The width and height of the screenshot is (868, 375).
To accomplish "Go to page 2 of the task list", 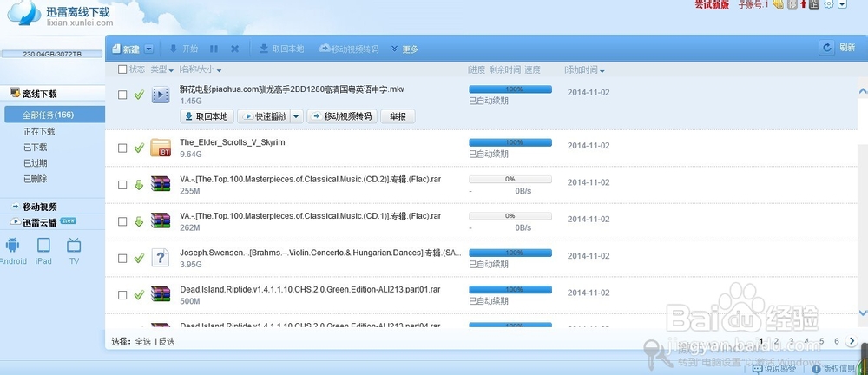I will [777, 341].
